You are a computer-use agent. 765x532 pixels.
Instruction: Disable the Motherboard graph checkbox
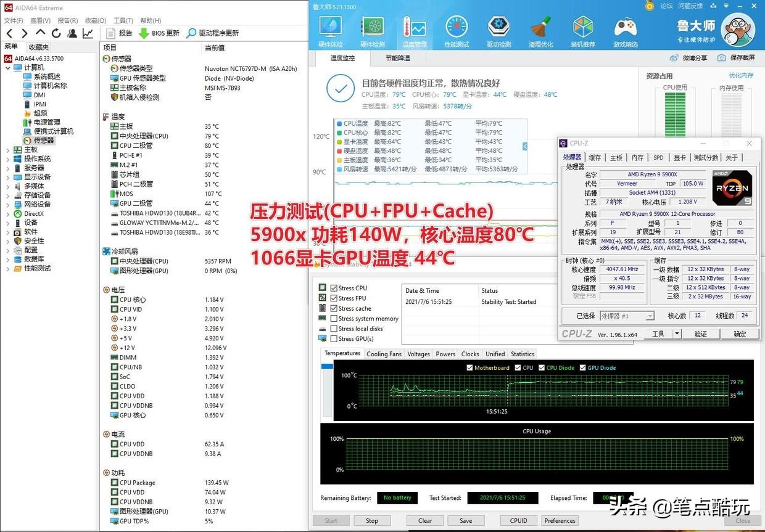[470, 367]
